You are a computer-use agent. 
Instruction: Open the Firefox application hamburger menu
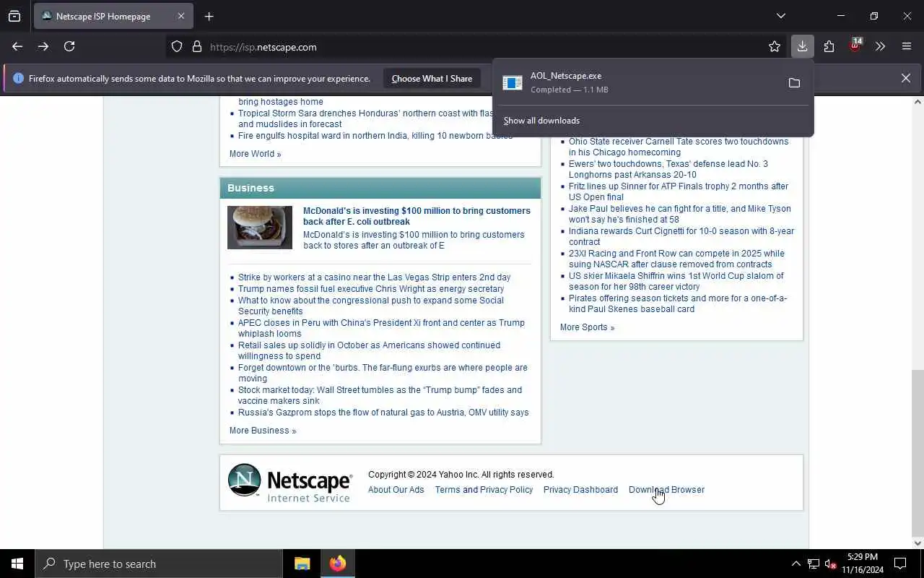click(x=907, y=46)
